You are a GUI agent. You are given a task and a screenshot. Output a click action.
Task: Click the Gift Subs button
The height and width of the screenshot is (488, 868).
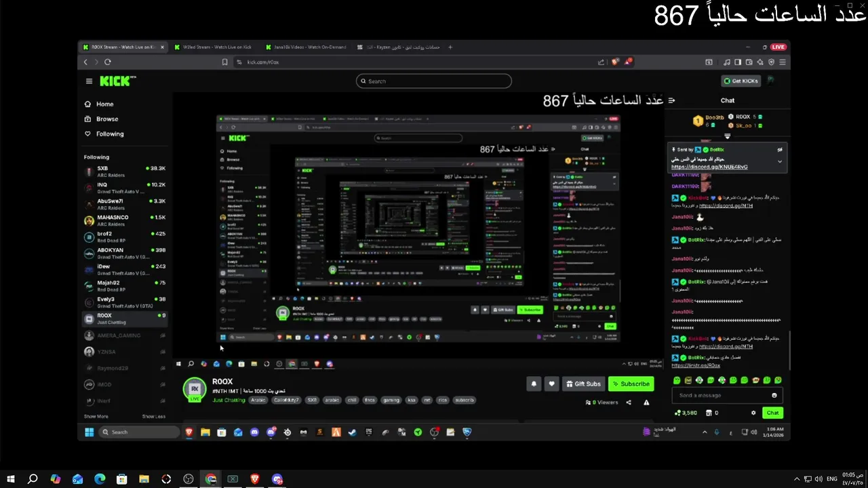point(583,384)
